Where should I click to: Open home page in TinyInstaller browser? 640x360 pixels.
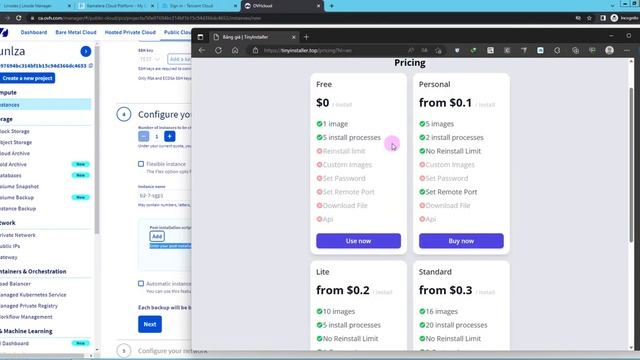coord(235,50)
